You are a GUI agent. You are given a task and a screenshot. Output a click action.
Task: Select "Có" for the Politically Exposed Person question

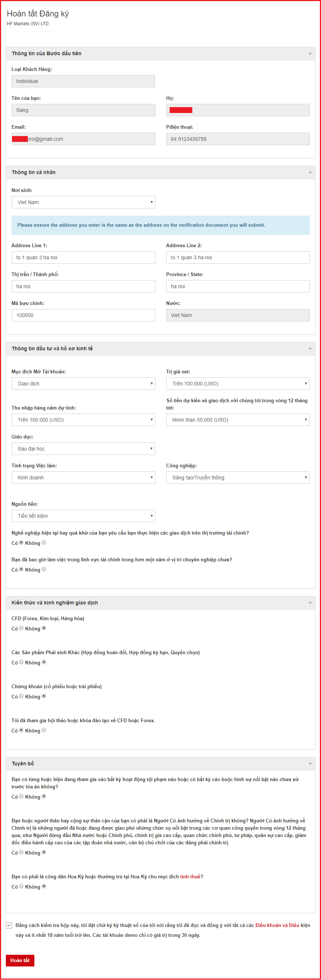(21, 852)
